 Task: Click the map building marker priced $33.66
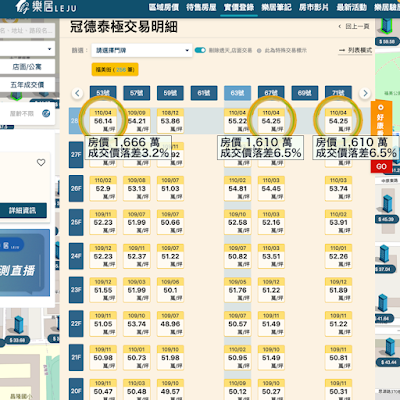pyautogui.click(x=17, y=330)
